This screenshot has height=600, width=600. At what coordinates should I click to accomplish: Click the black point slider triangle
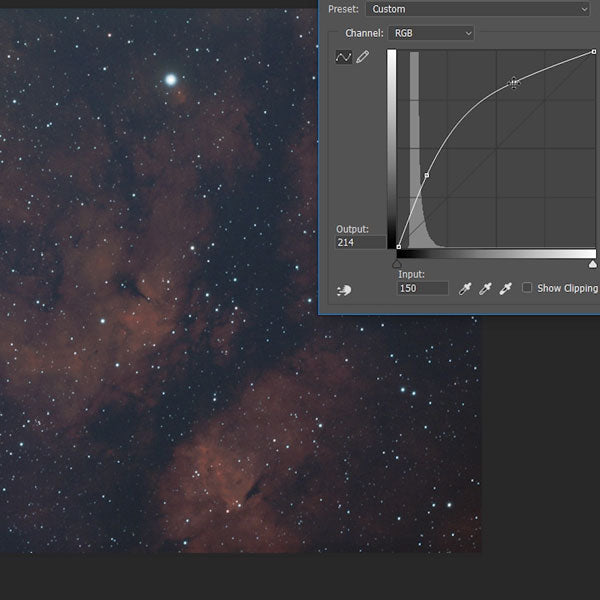click(x=397, y=264)
